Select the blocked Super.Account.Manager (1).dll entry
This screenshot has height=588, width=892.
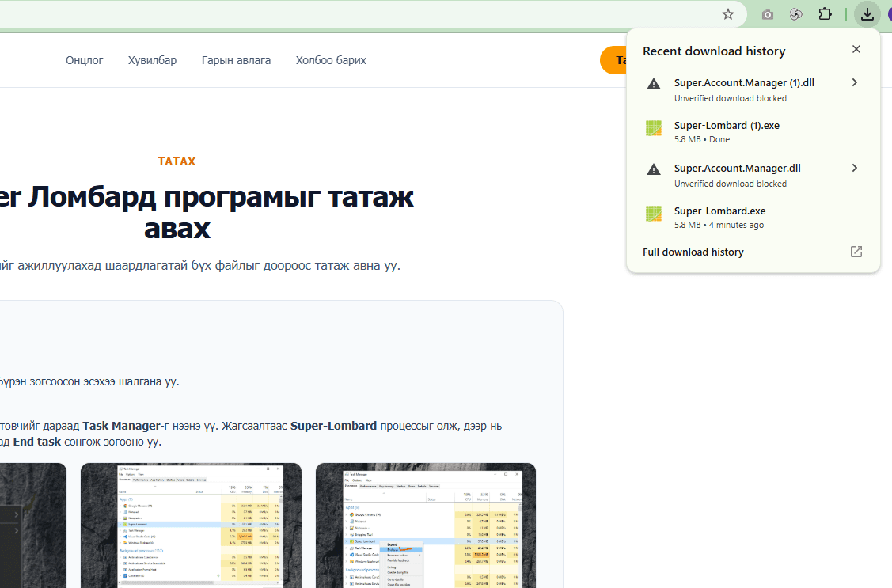click(x=753, y=90)
